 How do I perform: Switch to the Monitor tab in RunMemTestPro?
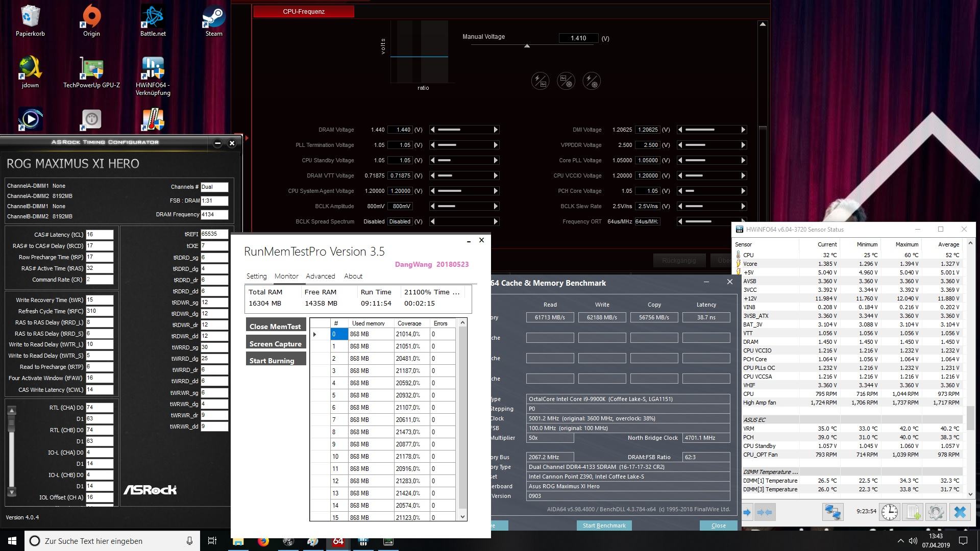(x=286, y=276)
